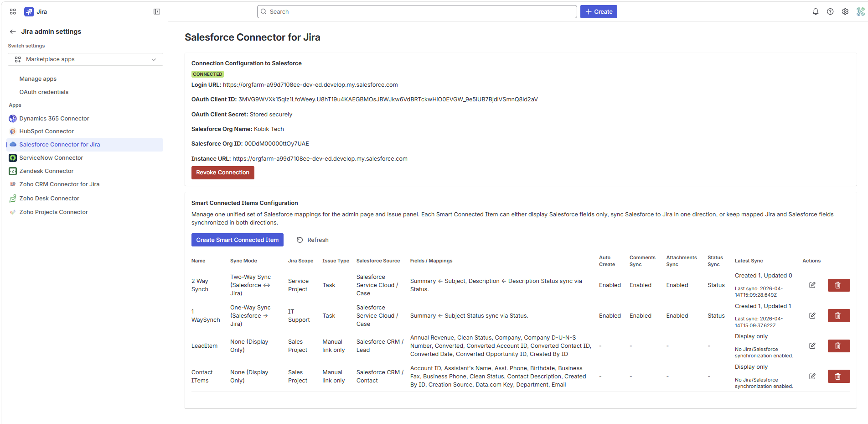Click Create Smart Connected Item button
The width and height of the screenshot is (868, 424).
237,240
